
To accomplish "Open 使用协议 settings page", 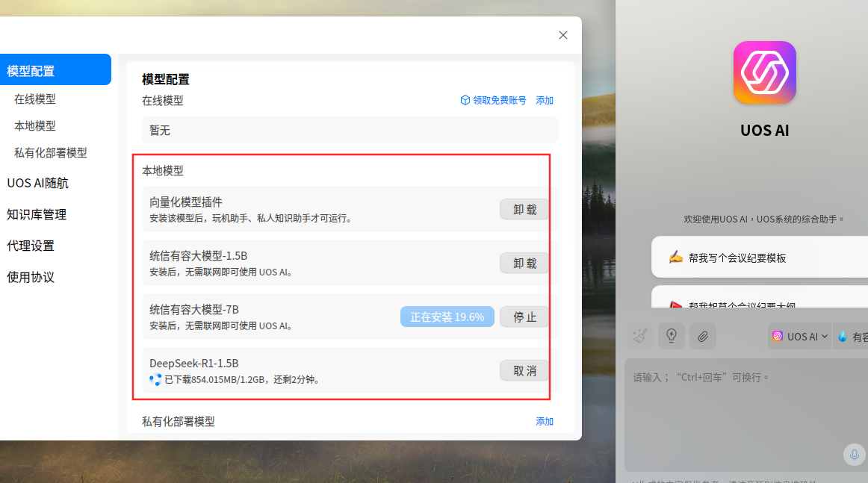I will coord(31,278).
